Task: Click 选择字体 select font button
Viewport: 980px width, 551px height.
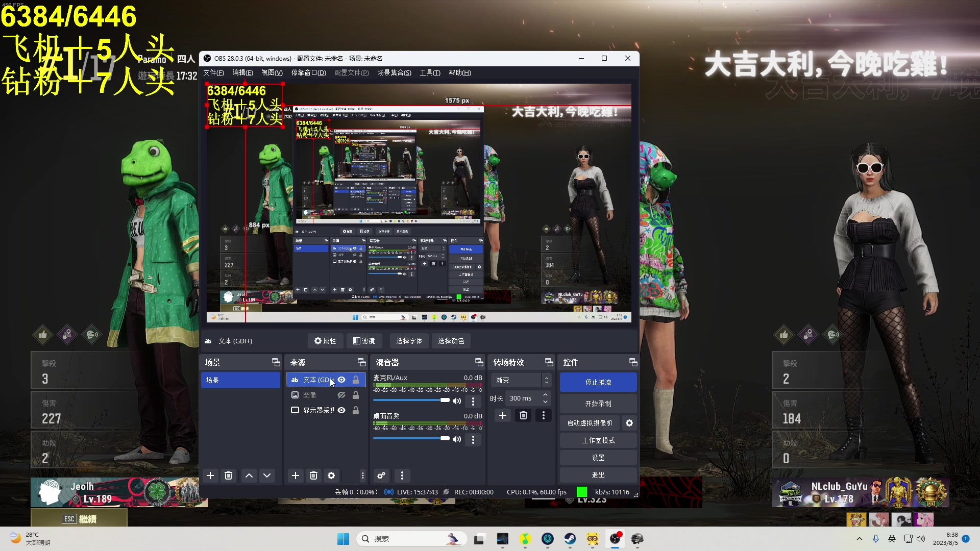Action: [409, 341]
